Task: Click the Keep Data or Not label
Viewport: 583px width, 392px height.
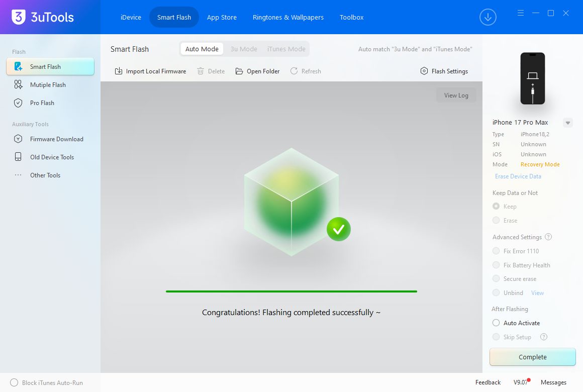Action: pos(515,192)
